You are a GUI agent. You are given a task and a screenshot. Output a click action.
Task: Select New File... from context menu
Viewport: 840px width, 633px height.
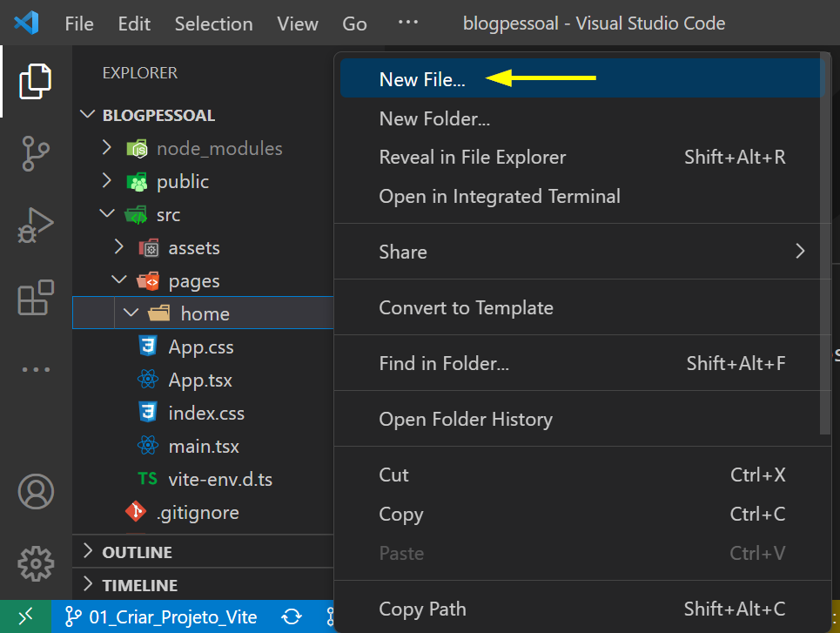pos(422,79)
